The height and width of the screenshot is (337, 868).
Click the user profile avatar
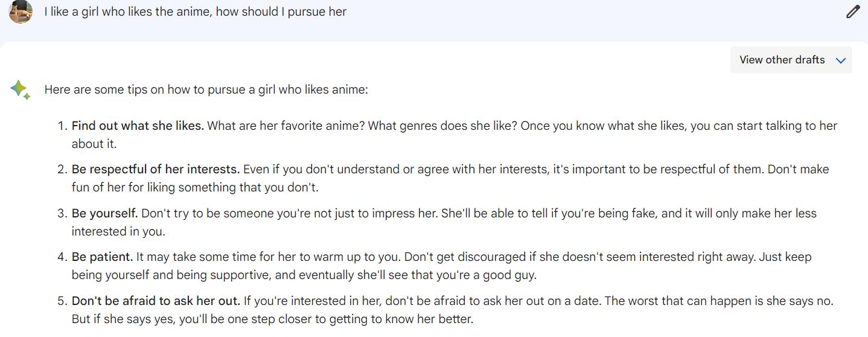[x=21, y=11]
